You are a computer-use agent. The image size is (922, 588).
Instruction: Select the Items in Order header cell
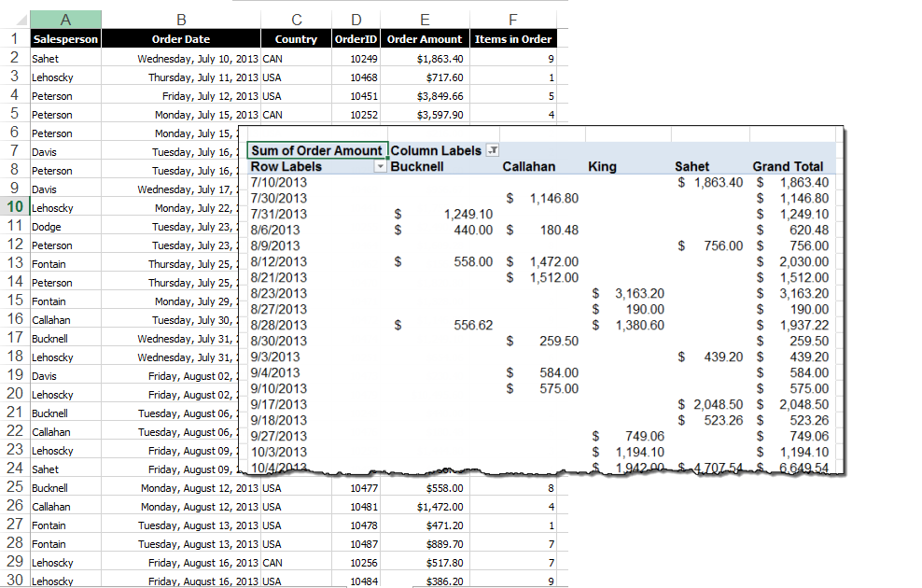(512, 39)
